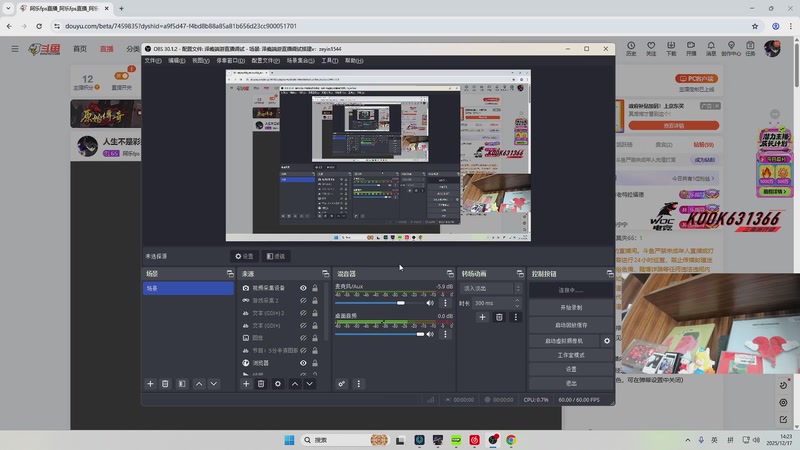
Task: Open the 工具 menu
Action: pos(329,60)
